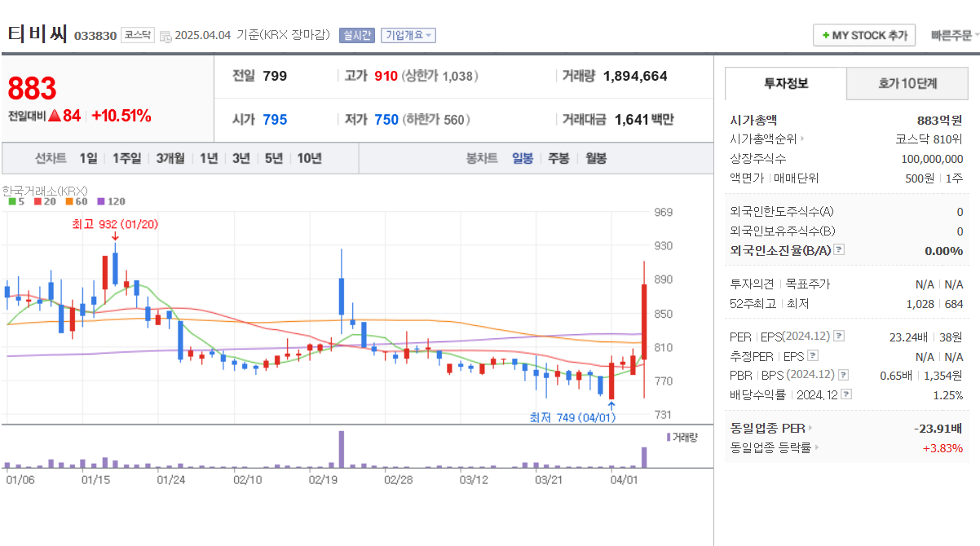The height and width of the screenshot is (546, 980).
Task: Click the 동일업종 등락률 link
Action: [771, 447]
